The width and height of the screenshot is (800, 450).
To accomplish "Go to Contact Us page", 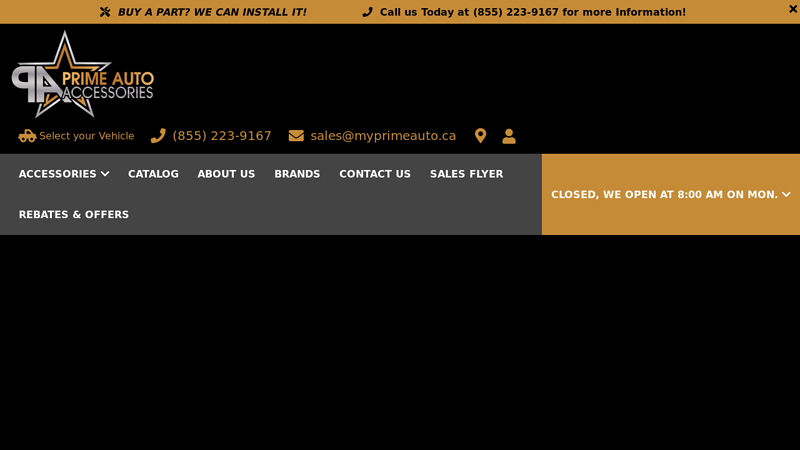I will point(375,174).
